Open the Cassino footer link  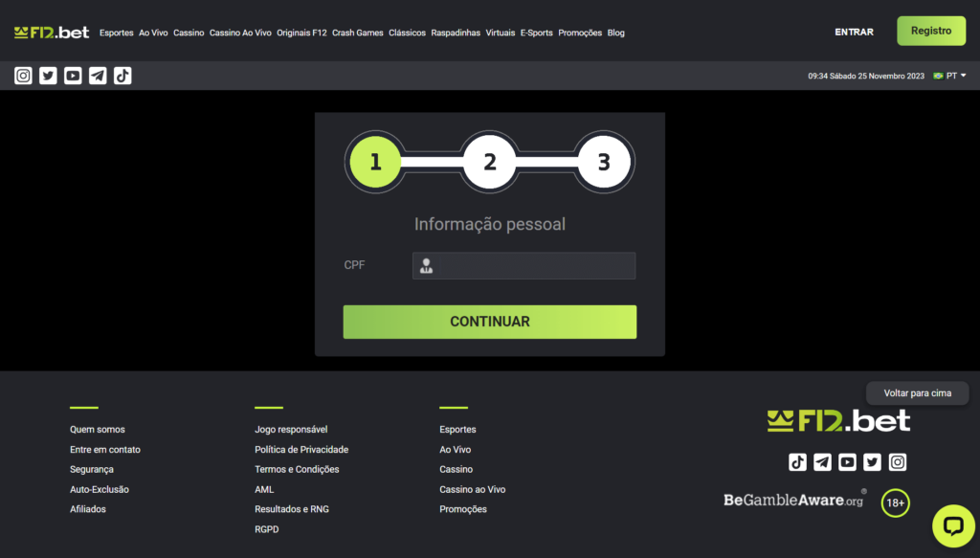point(457,469)
